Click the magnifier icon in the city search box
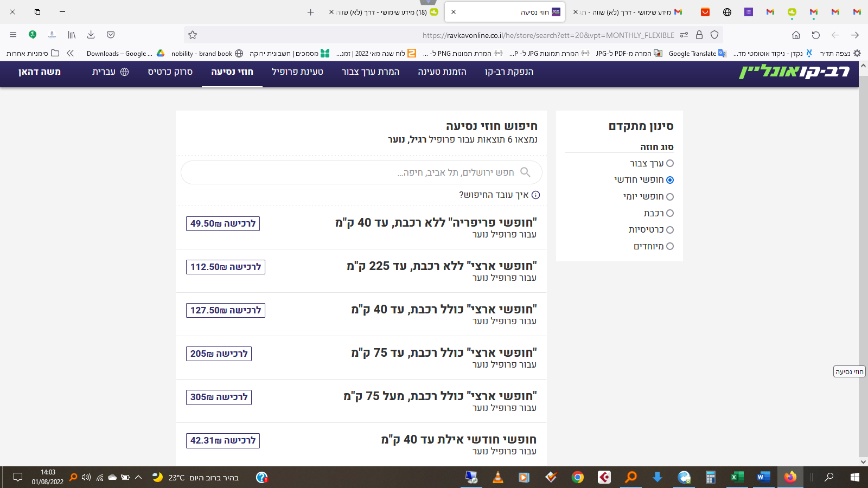The width and height of the screenshot is (868, 488). point(525,172)
